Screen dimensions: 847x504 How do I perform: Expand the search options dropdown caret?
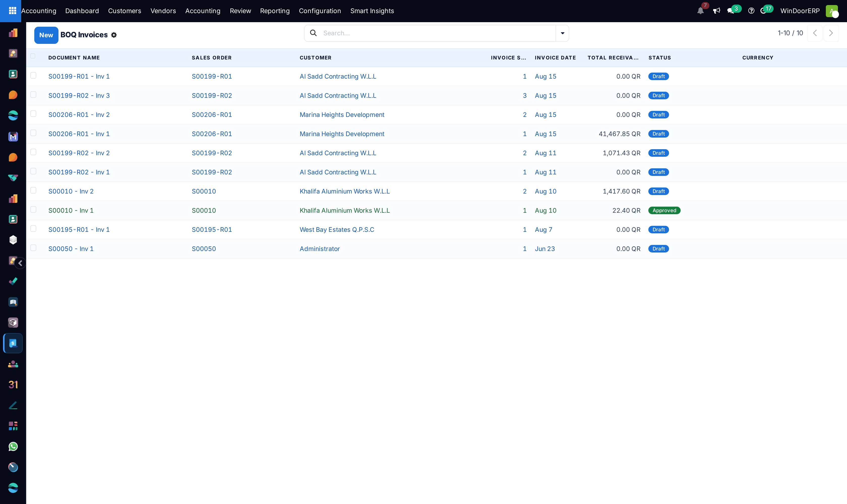[x=562, y=33]
